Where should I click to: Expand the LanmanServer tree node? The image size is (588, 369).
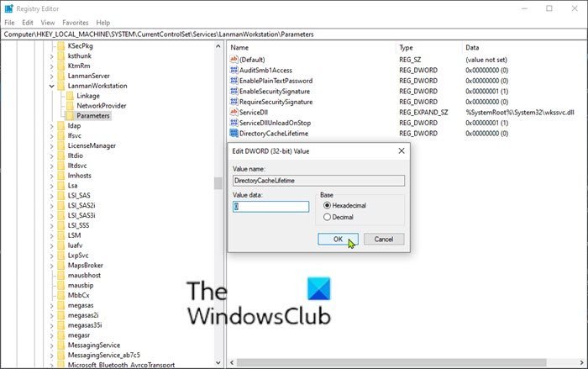coord(52,76)
